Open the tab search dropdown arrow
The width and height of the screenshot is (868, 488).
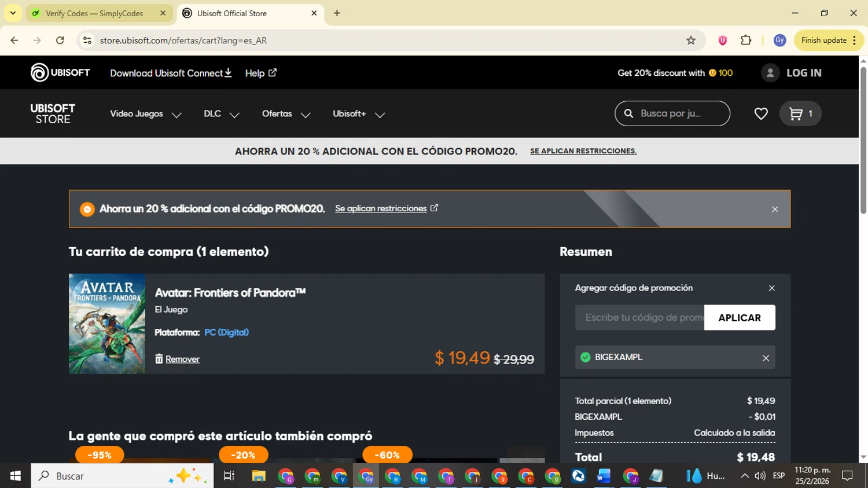click(x=13, y=13)
